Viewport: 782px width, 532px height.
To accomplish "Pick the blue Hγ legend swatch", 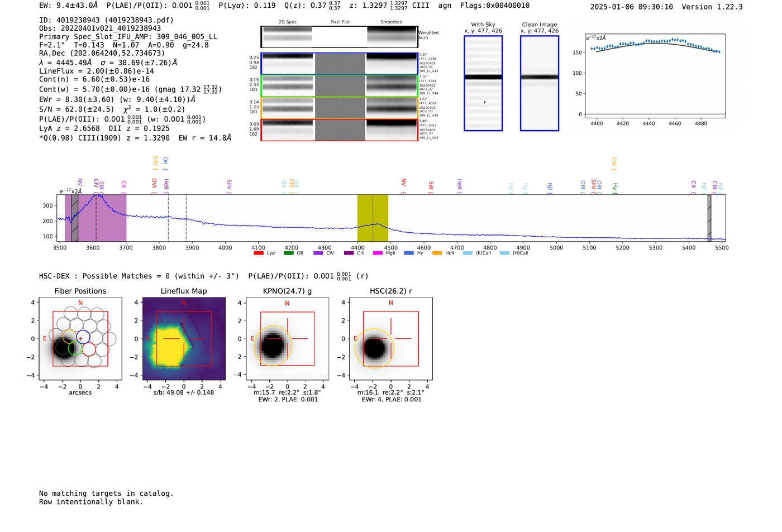I will click(x=409, y=253).
